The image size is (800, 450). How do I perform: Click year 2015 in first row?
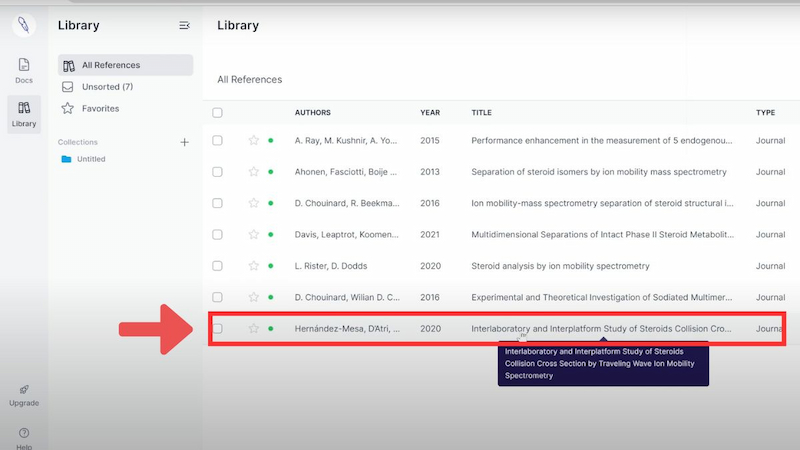(x=430, y=140)
